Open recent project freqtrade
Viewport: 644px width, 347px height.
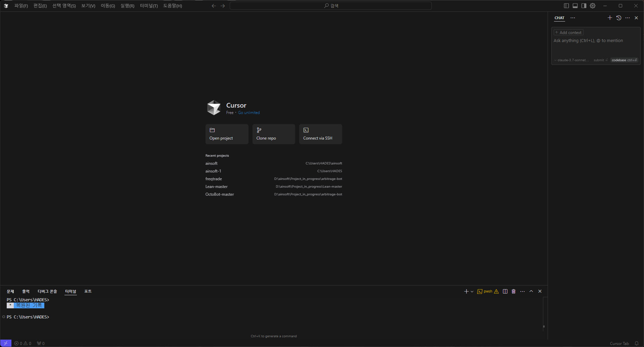[274, 179]
